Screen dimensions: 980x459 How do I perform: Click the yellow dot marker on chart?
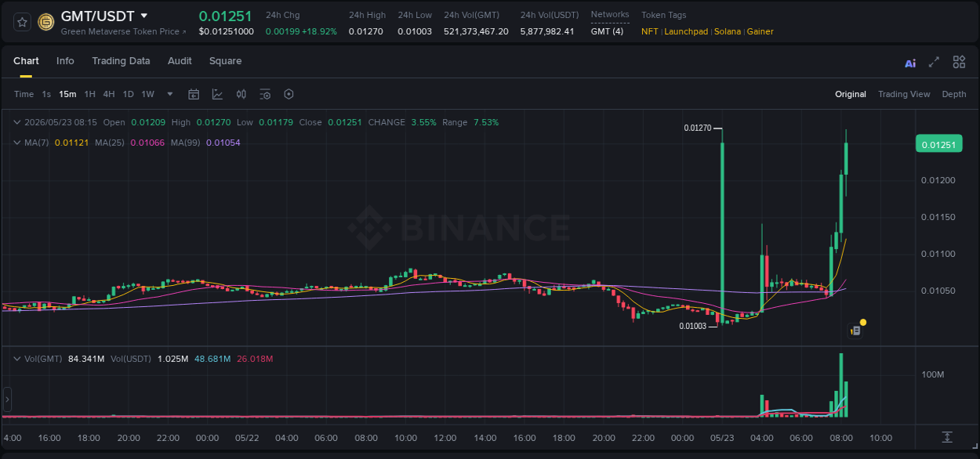(x=863, y=322)
